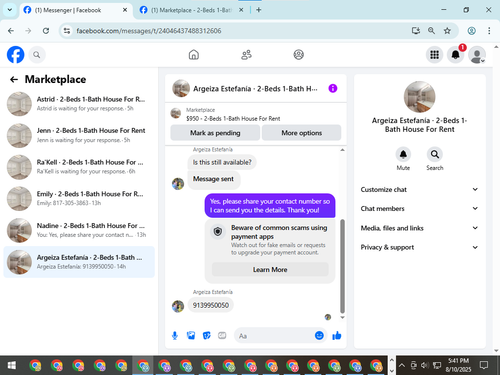Go to the Home feed icon

click(x=194, y=55)
